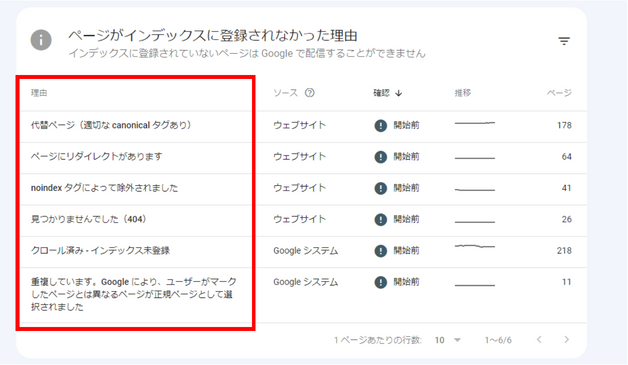Click page count 218
This screenshot has height=365, width=628.
564,251
